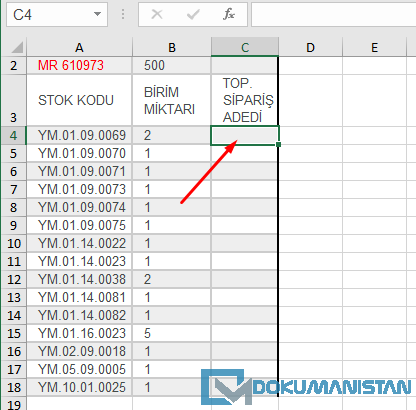
Task: Select column E header
Action: [374, 47]
